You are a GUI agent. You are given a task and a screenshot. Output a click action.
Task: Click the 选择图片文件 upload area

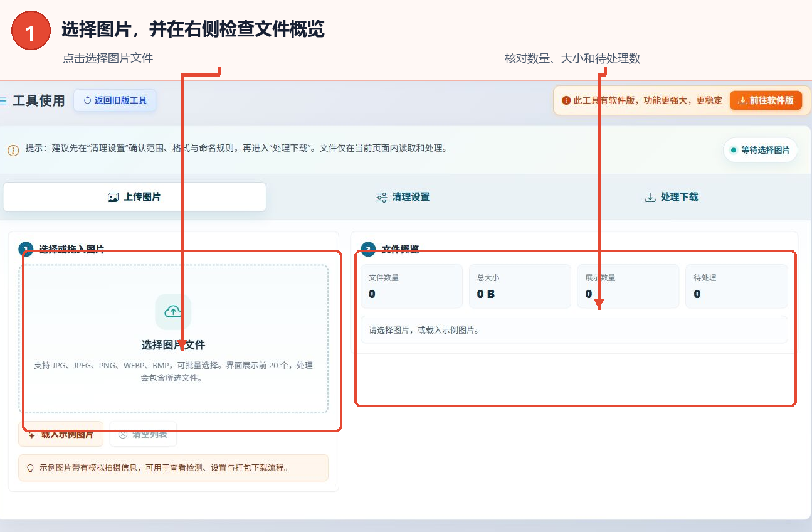click(x=173, y=339)
